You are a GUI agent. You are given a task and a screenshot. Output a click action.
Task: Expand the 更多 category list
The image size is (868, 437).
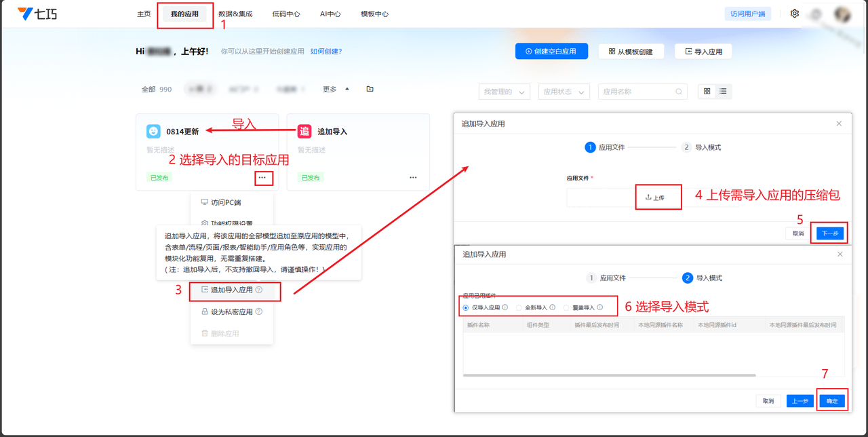click(336, 89)
